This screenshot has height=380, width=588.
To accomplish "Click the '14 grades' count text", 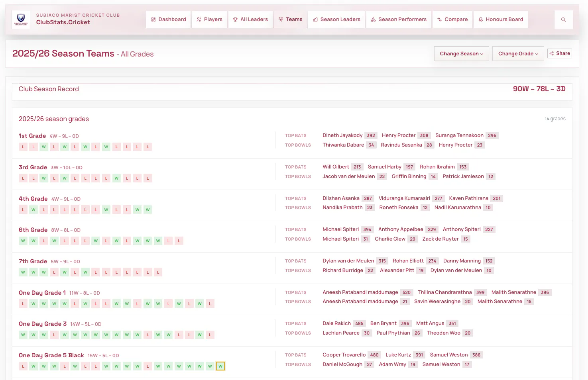I will pos(555,119).
